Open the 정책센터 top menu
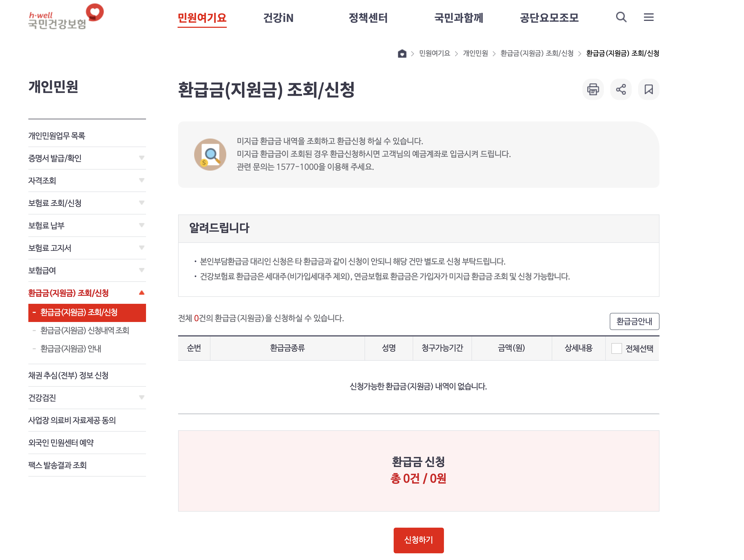Screen dimensions: 744x560 click(368, 18)
